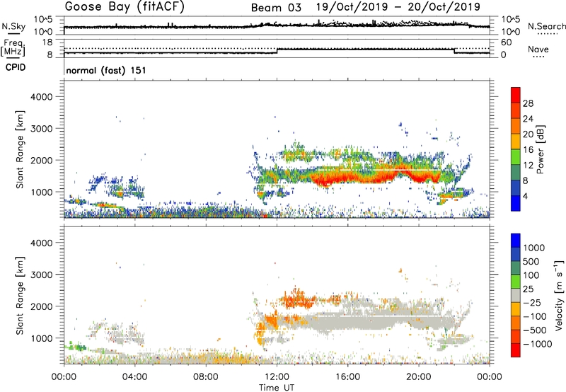This screenshot has width=566, height=392.
Task: Click the "28" label on power color bar
Action: (528, 103)
